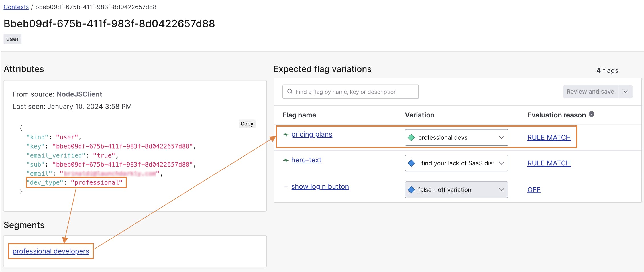Screen dimensions: 644x272
Task: Go back to Contexts via breadcrumb
Action: tap(16, 7)
